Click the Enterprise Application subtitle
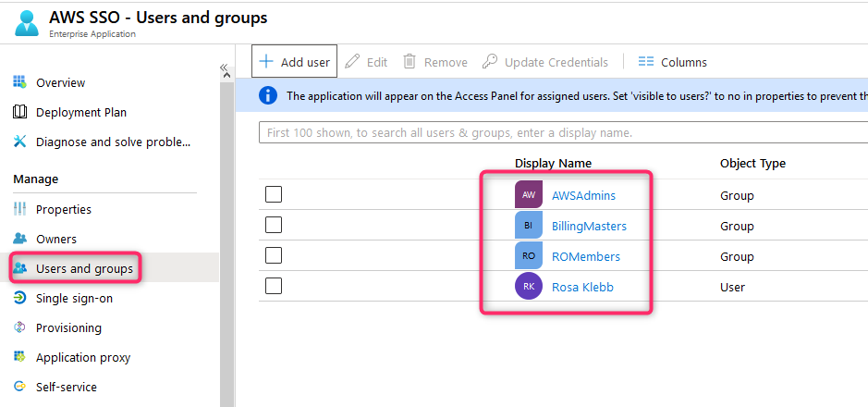Screen dimensions: 868x407 92,34
